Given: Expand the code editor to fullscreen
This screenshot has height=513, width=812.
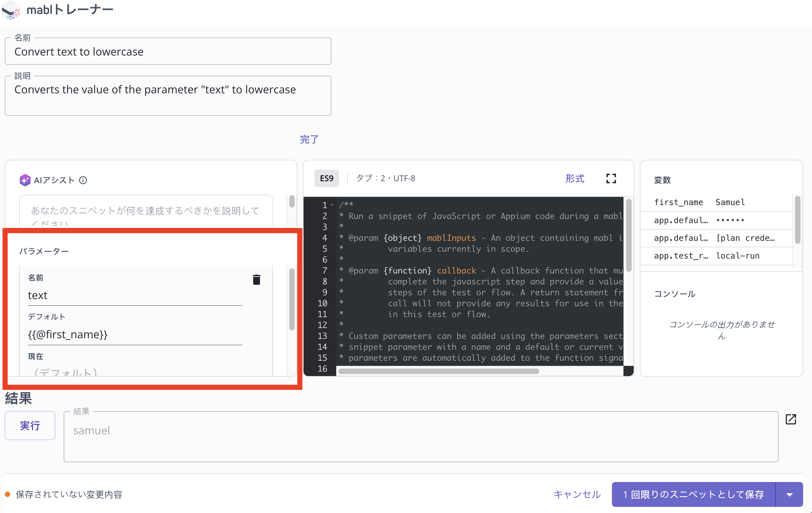Looking at the screenshot, I should pyautogui.click(x=611, y=178).
